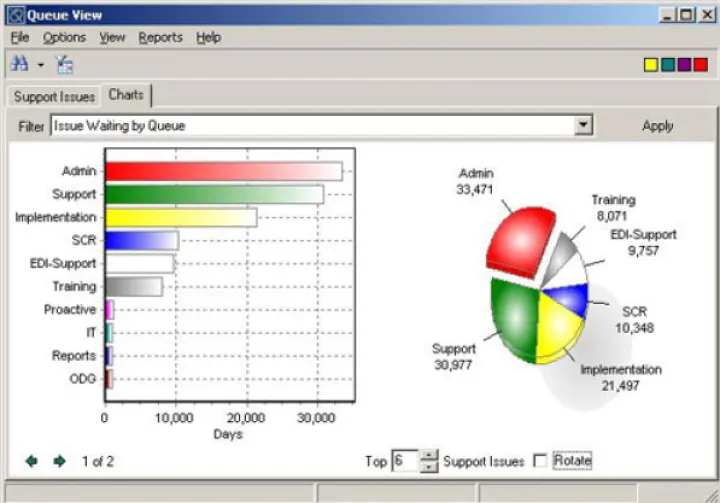
Task: Switch to the Support Issues tab
Action: [54, 97]
